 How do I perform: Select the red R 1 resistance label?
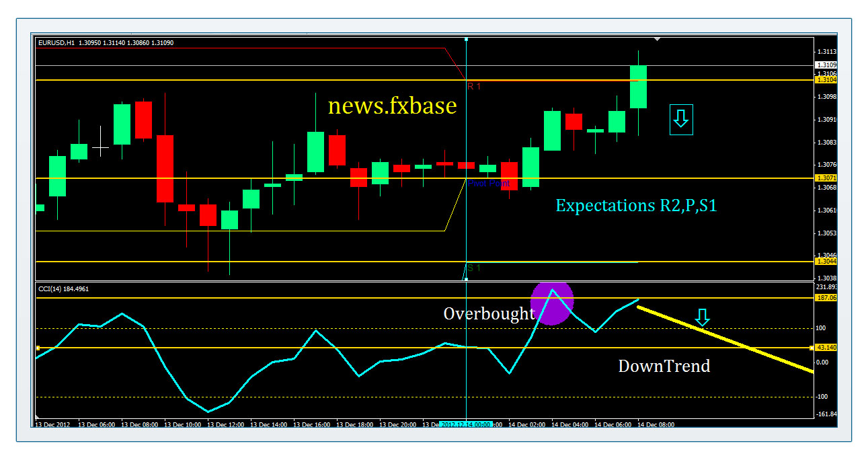click(x=474, y=87)
